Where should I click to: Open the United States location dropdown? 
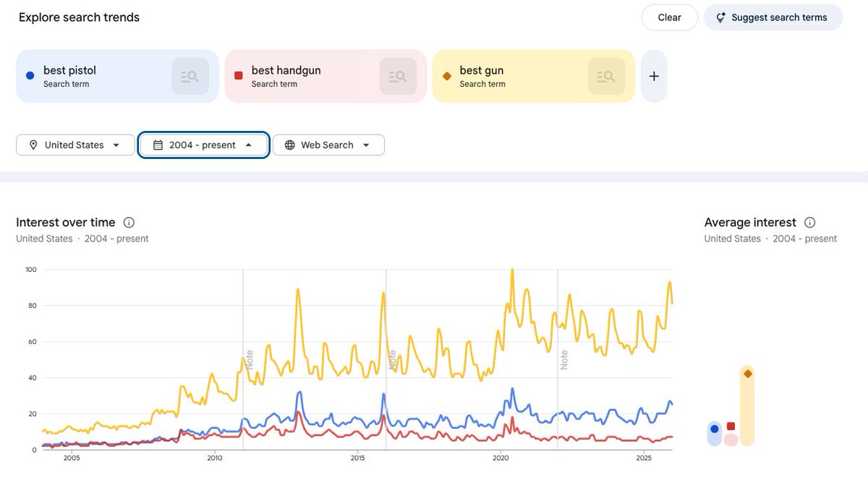[75, 145]
